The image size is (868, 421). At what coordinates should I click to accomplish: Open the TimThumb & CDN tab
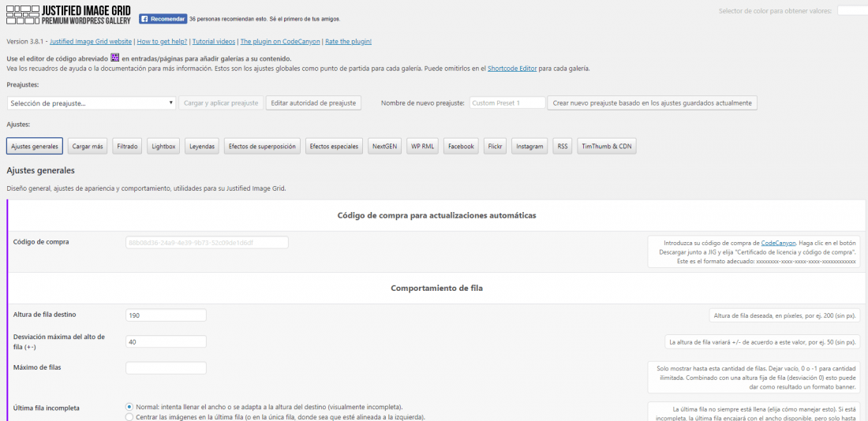[x=606, y=147]
